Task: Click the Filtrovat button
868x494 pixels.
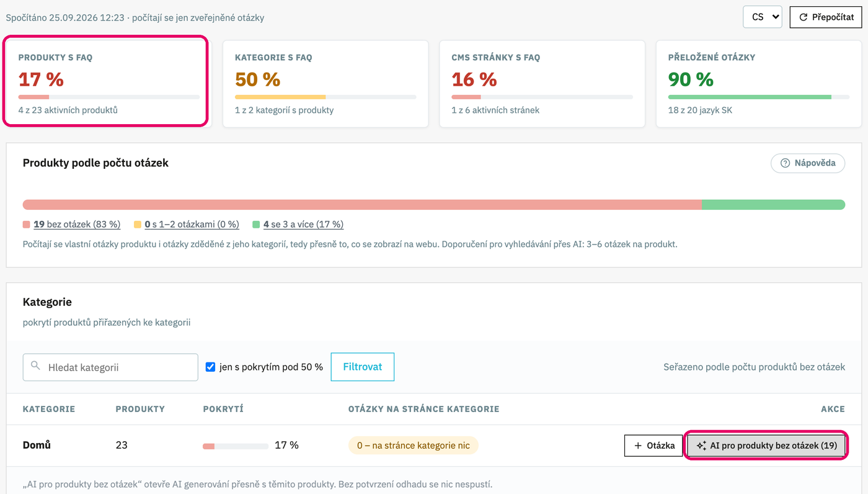Action: tap(363, 367)
